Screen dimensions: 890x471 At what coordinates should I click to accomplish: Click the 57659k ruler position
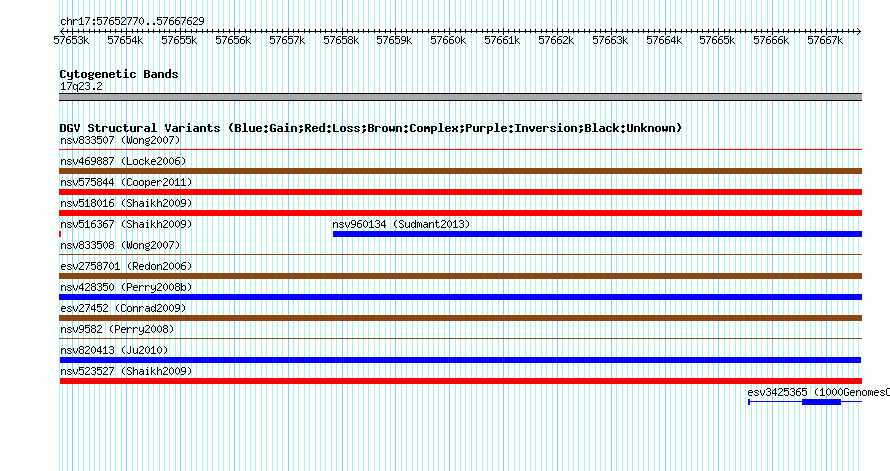point(394,40)
